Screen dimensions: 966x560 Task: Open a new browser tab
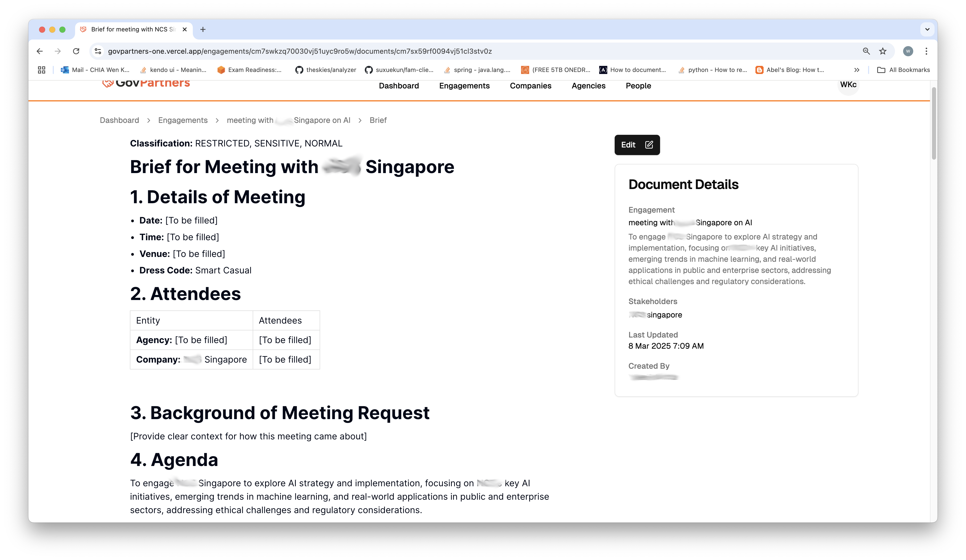click(x=203, y=29)
